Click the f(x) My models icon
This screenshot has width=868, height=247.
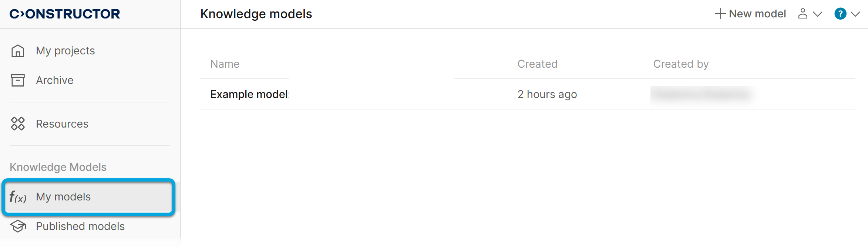18,197
